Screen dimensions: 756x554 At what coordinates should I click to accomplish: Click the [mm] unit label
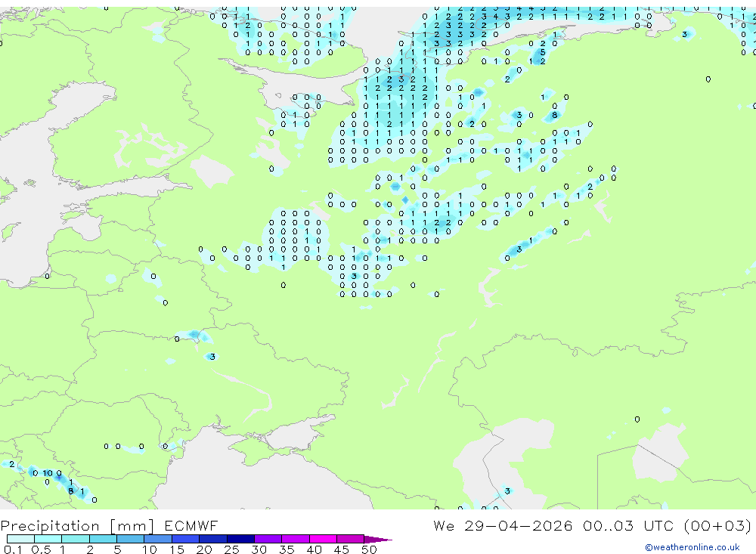coord(132,526)
